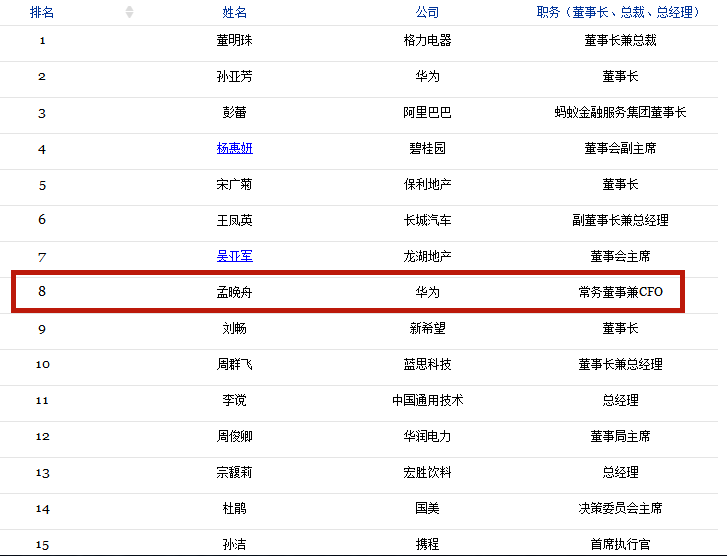Select the company 碧桂园
Screen dimensions: 727x556
427,148
